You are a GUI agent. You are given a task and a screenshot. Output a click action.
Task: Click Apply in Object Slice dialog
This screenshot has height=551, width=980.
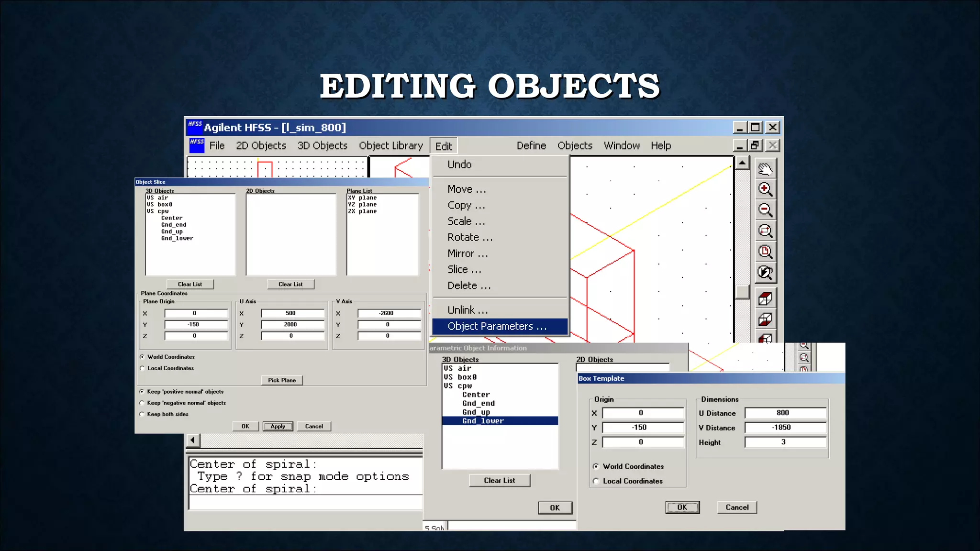278,426
